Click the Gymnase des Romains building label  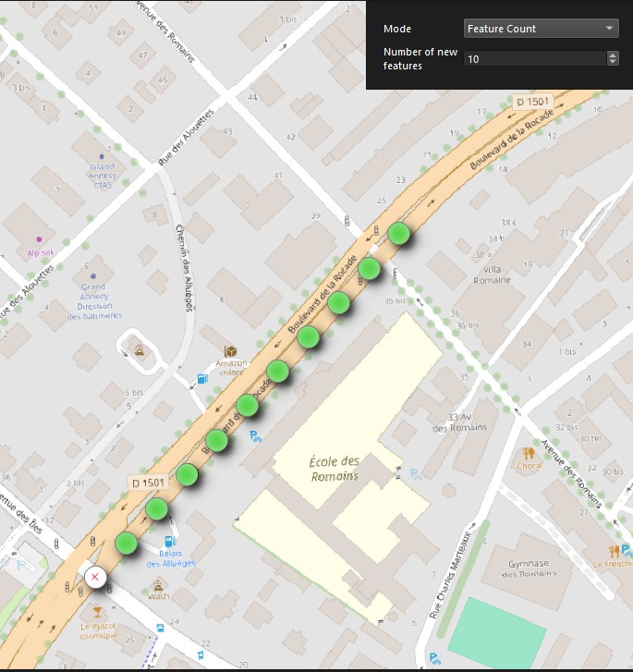[x=529, y=568]
